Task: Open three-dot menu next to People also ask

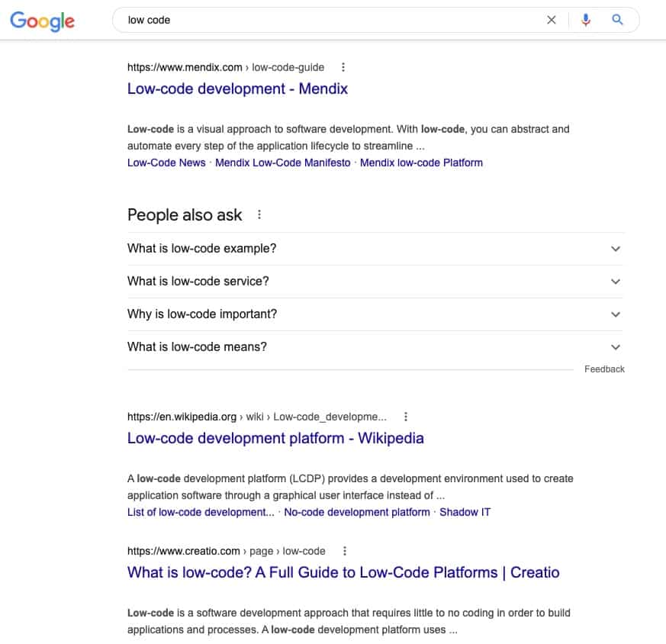Action: coord(259,214)
